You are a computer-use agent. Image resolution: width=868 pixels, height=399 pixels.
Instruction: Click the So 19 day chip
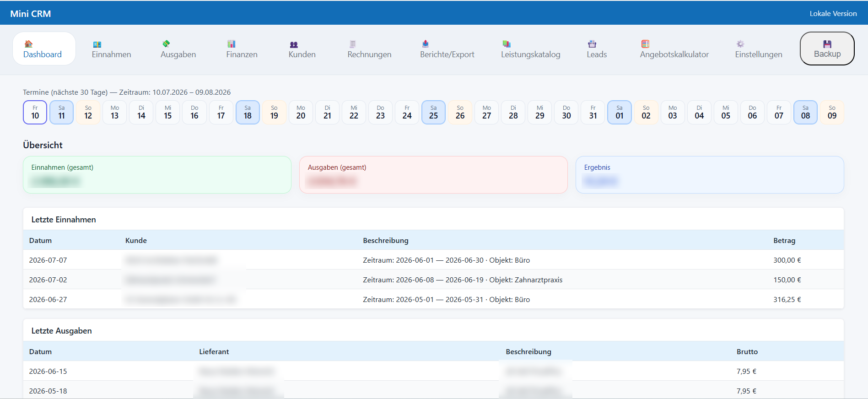point(274,112)
